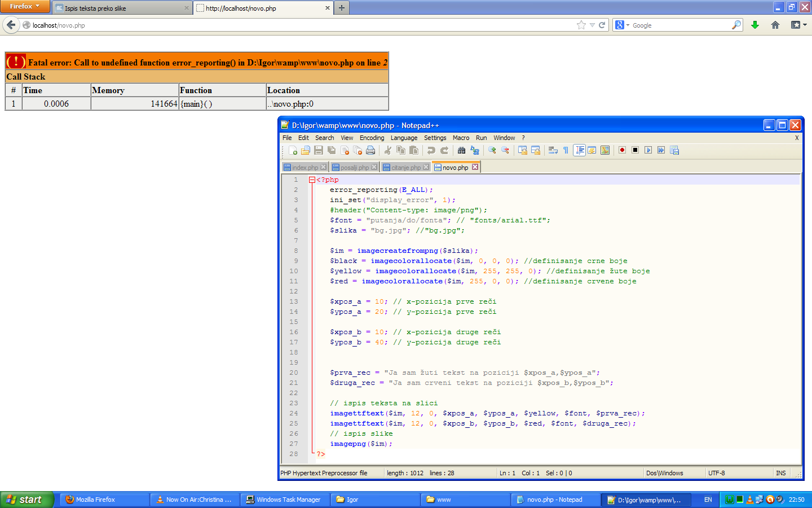The image size is (812, 508).
Task: Click the Save file icon in Notepad++
Action: 319,150
